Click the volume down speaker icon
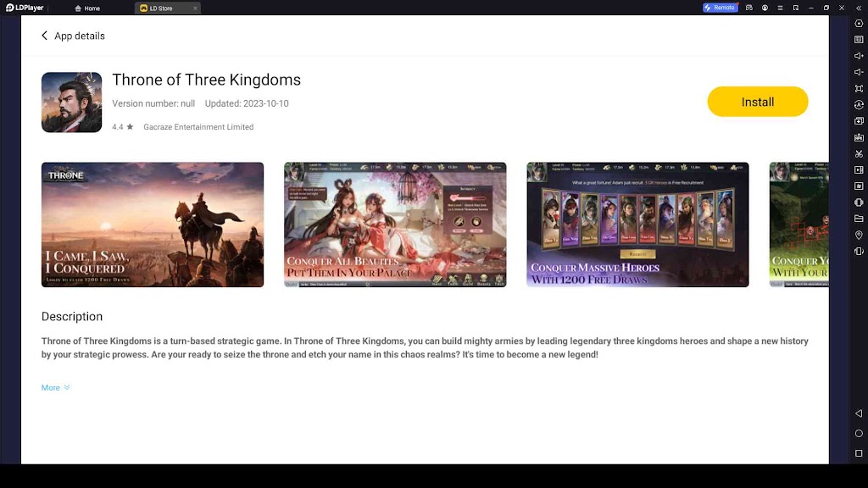 click(859, 72)
